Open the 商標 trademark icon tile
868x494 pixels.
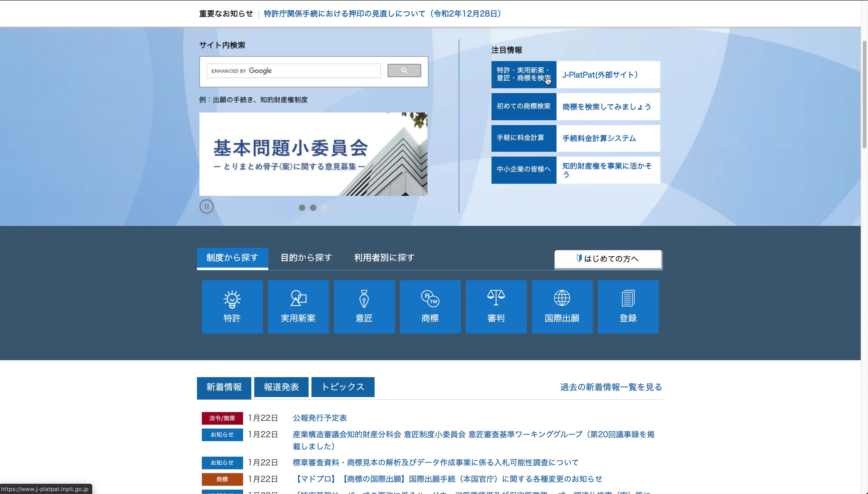pos(430,306)
